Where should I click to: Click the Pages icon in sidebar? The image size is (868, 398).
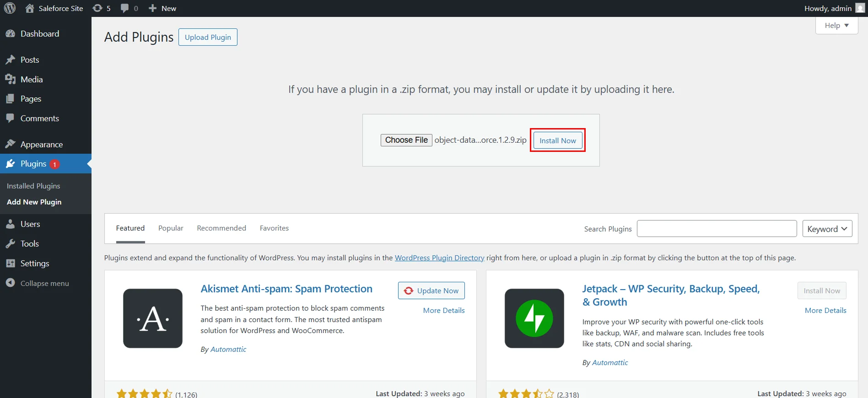[x=10, y=99]
